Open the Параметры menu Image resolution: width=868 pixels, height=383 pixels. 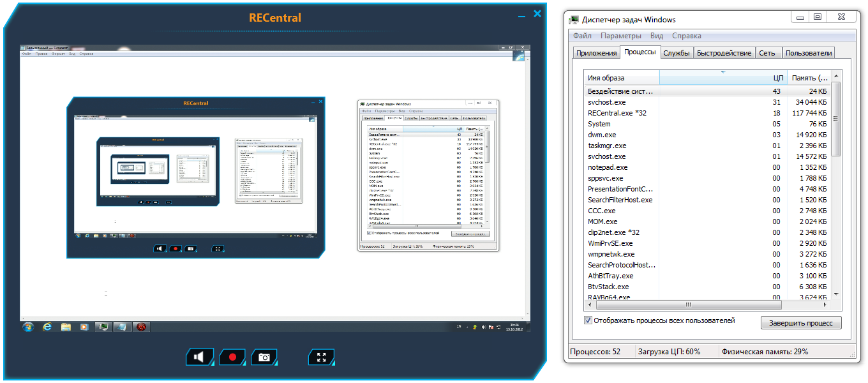click(621, 36)
